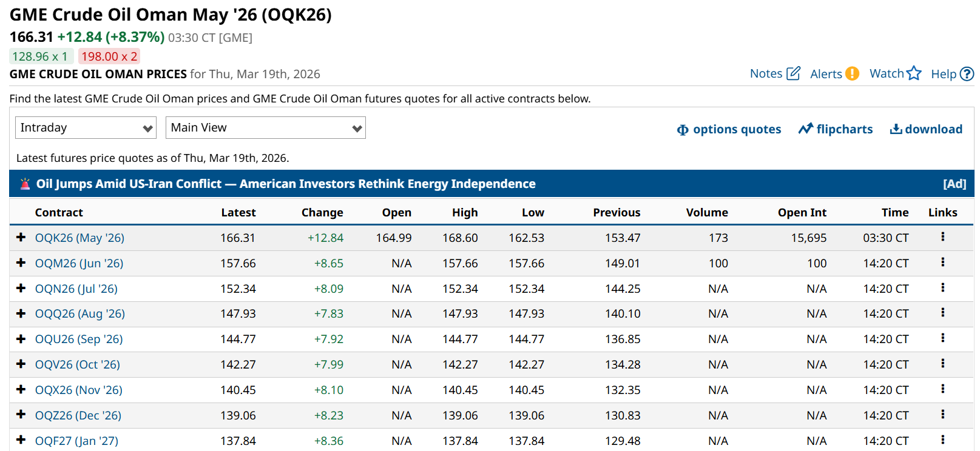980x451 pixels.
Task: Open links menu for OQN26 row
Action: pos(942,288)
